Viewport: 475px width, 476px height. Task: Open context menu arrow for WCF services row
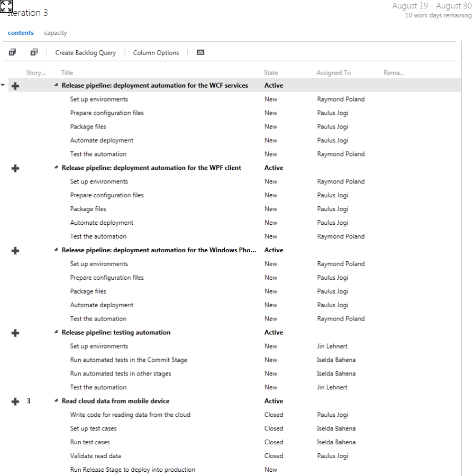pos(4,85)
